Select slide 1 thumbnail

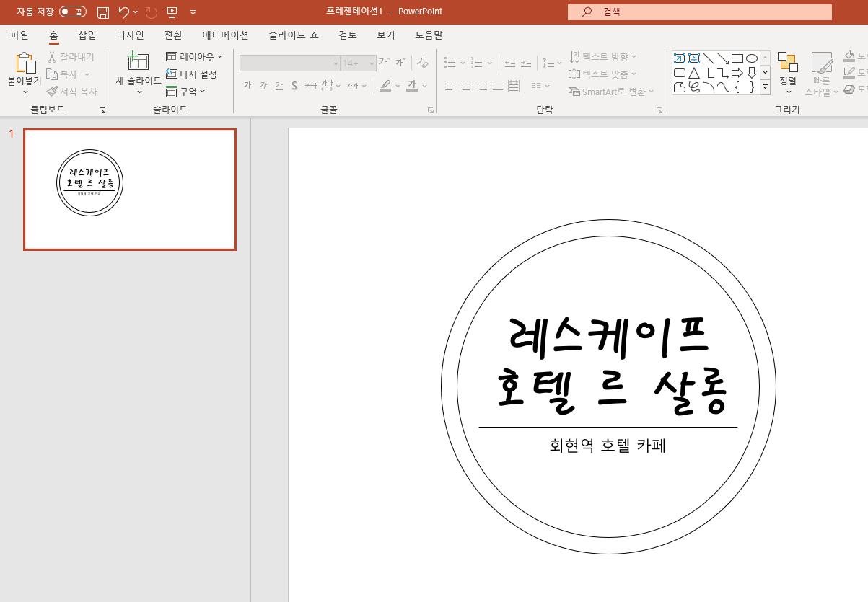130,190
